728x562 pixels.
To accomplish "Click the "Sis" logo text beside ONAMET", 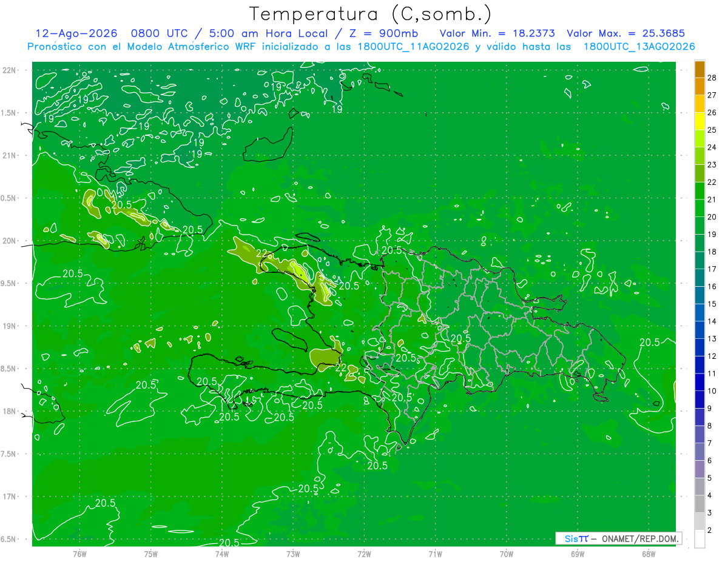I will click(x=571, y=538).
